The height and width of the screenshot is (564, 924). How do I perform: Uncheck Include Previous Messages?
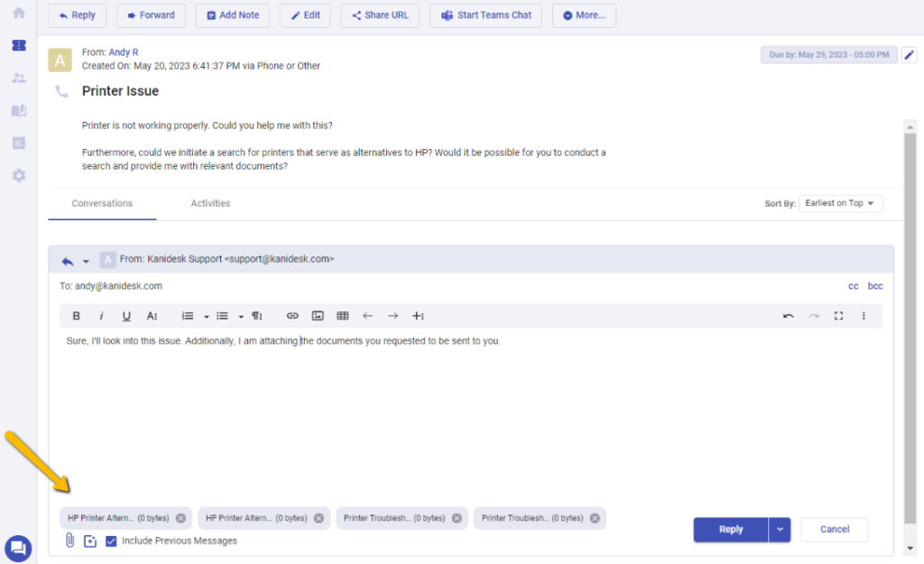click(x=111, y=541)
